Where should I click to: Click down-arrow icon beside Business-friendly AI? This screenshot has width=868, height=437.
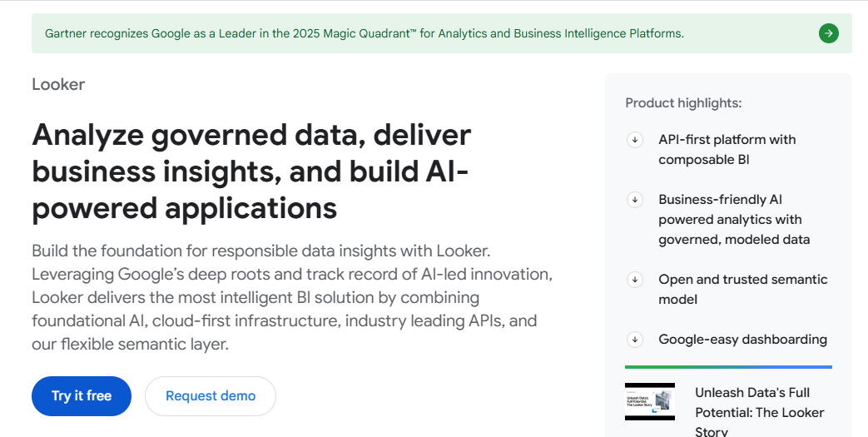tap(635, 200)
